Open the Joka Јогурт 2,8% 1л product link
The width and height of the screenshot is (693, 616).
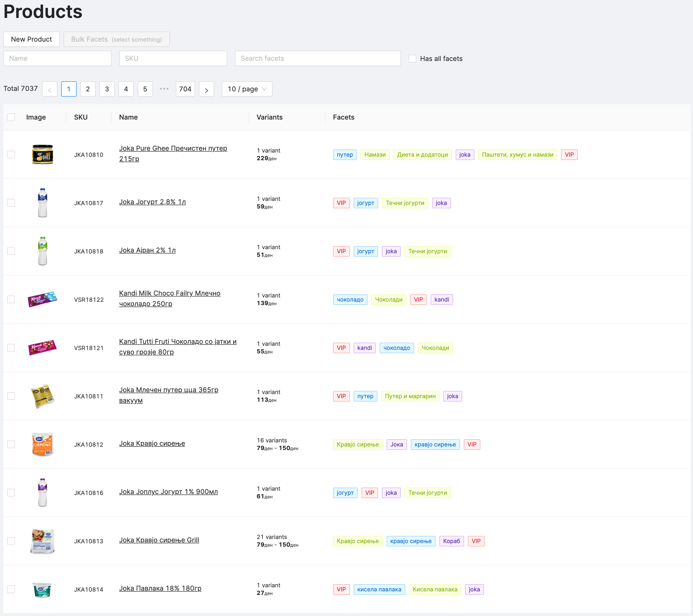(152, 202)
